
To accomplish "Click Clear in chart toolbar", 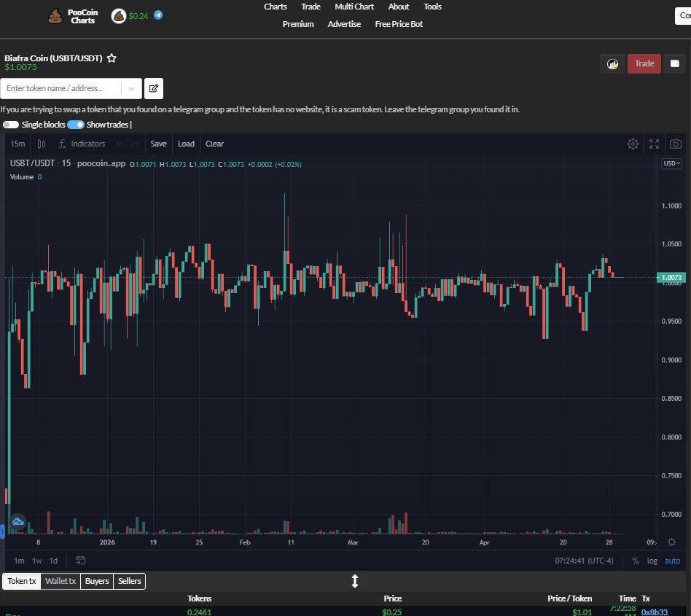I will 214,144.
